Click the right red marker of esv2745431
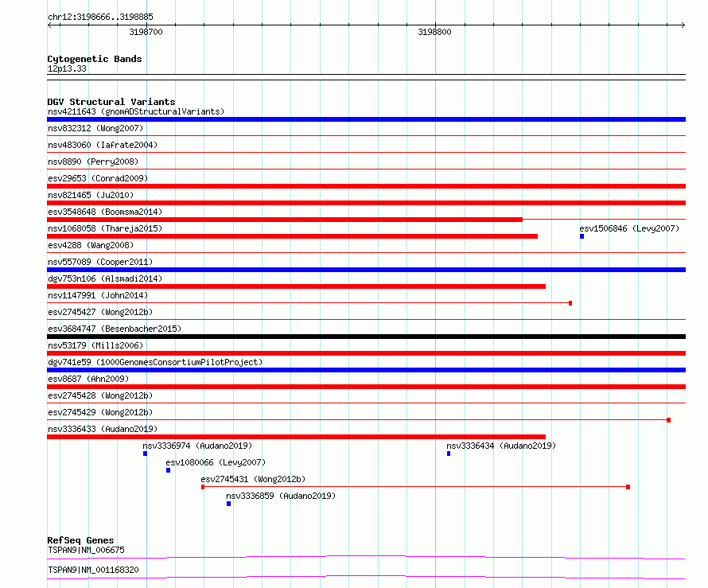This screenshot has height=588, width=708. [x=628, y=487]
